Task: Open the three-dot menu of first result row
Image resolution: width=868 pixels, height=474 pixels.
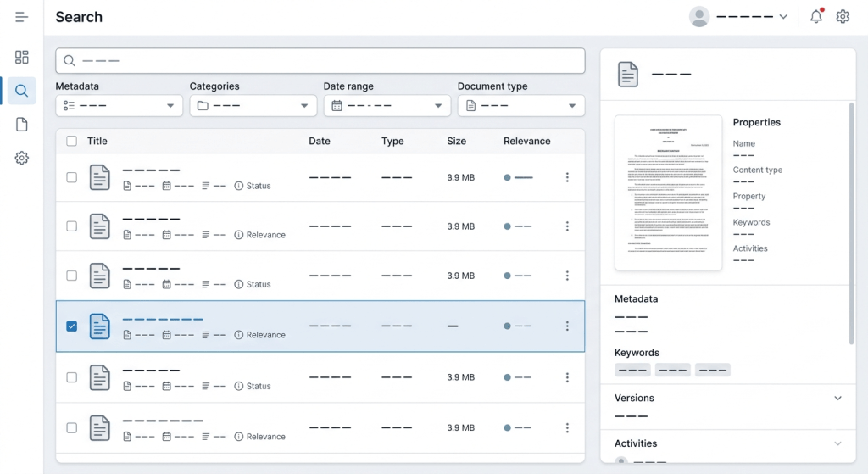Action: coord(567,177)
